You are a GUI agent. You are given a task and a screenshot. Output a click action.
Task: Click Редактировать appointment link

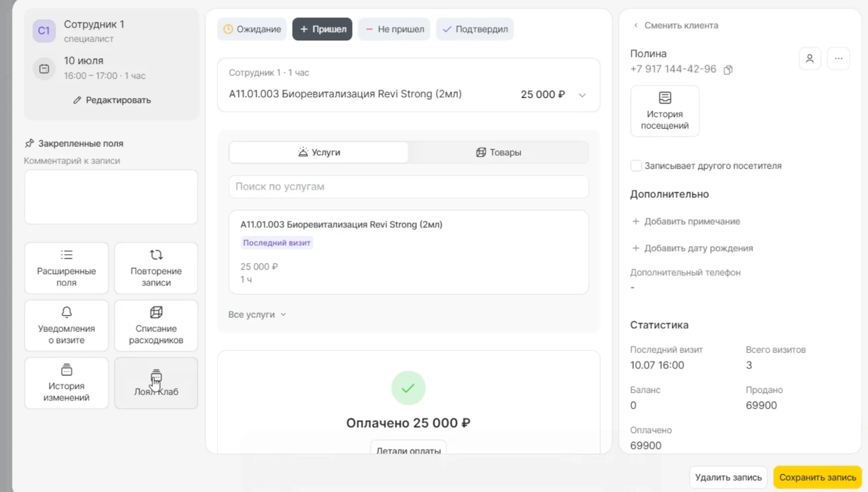pyautogui.click(x=112, y=100)
